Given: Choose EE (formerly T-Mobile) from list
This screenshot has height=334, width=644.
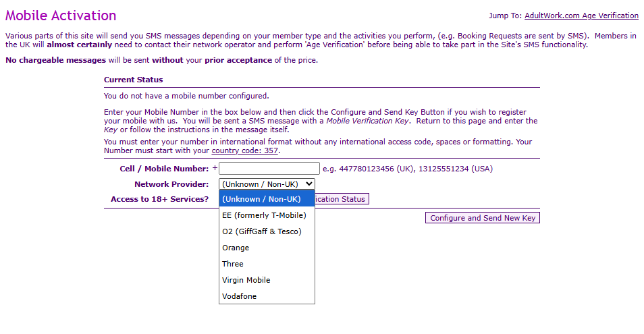Looking at the screenshot, I should (x=264, y=215).
